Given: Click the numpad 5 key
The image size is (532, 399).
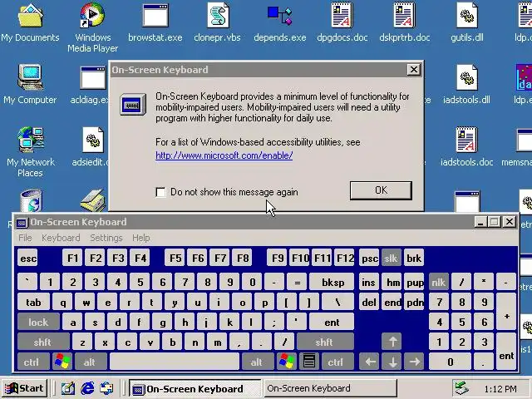Looking at the screenshot, I should tap(461, 322).
